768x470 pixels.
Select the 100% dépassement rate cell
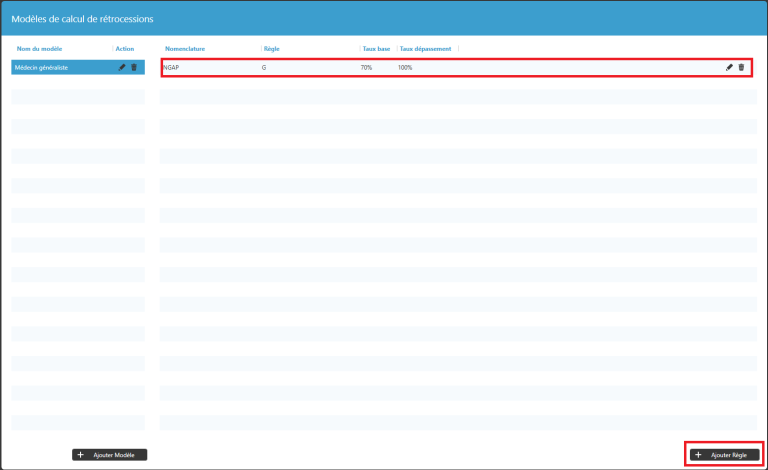click(405, 67)
